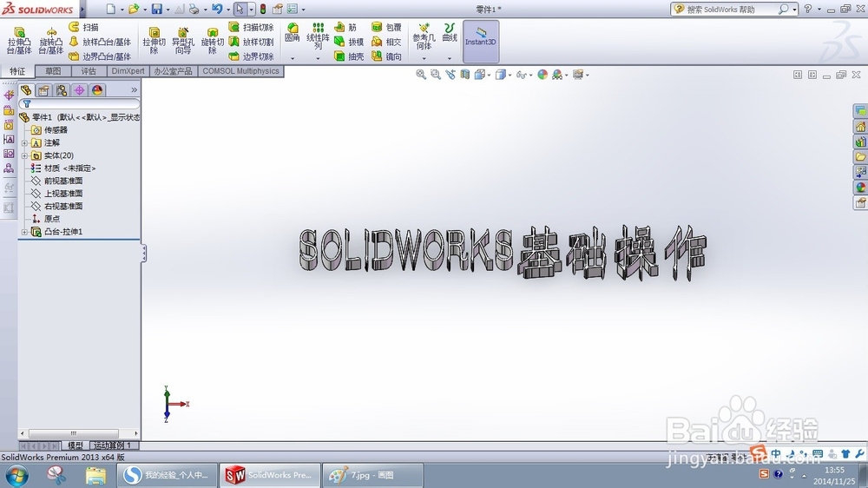868x488 pixels.
Task: Click the 拉伸凸台/基体 extrude boss tool
Action: (x=19, y=41)
